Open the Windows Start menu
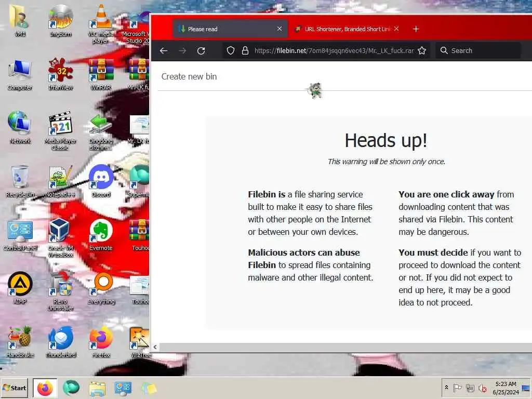The width and height of the screenshot is (532, 399). coord(15,388)
